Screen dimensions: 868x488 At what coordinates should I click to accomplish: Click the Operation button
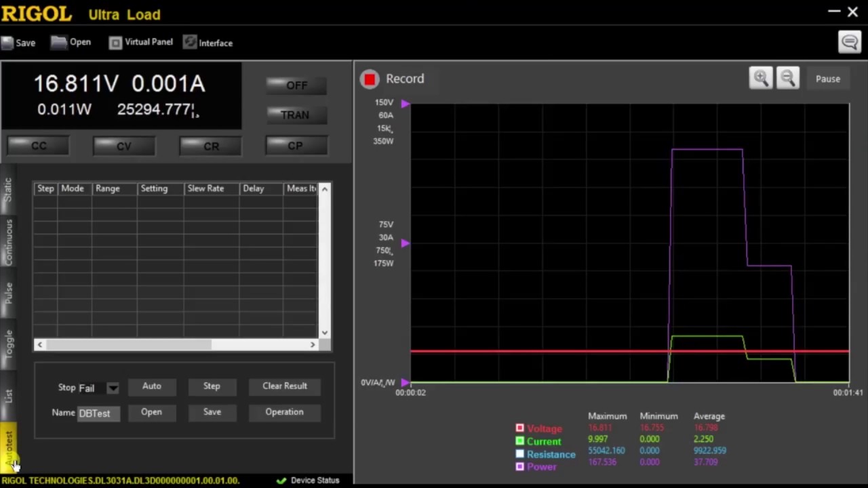(284, 412)
